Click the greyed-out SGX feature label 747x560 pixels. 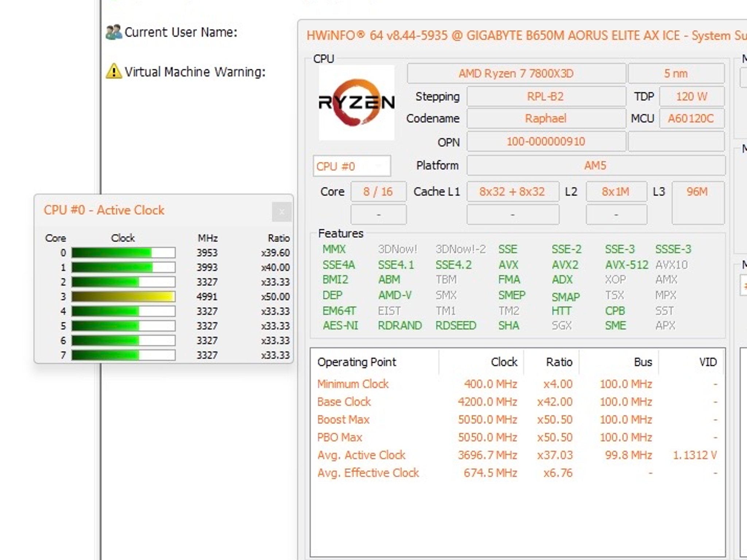click(562, 326)
